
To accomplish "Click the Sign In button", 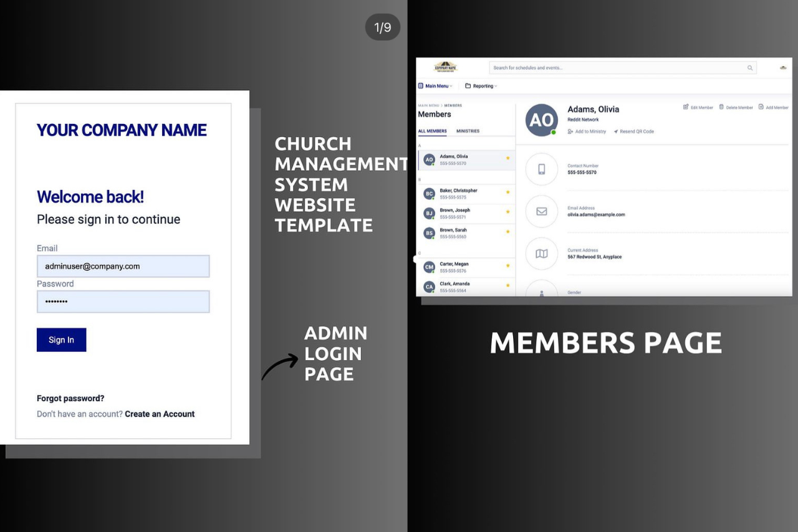I will point(61,340).
